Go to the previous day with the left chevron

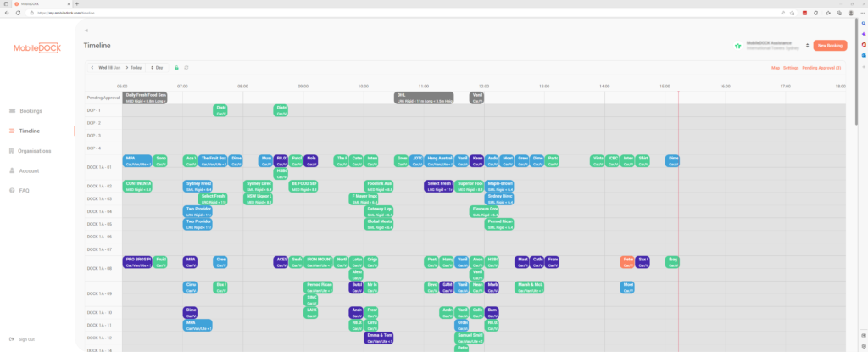coord(92,68)
